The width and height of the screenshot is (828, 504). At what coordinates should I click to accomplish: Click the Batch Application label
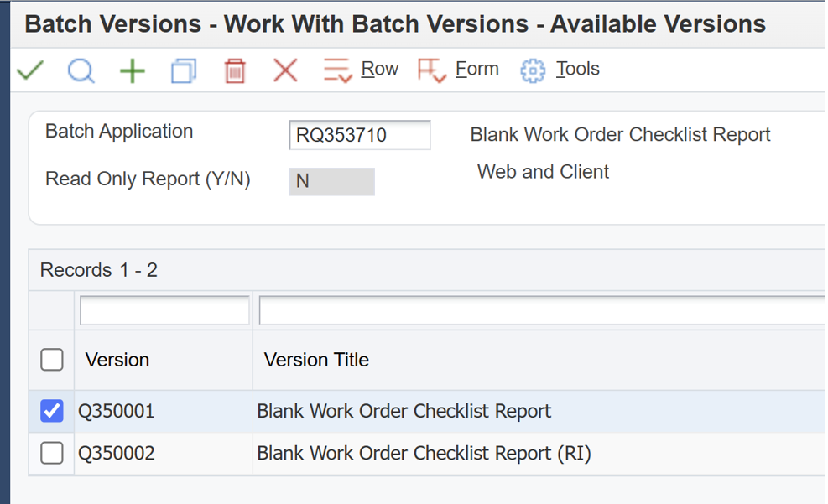click(119, 132)
